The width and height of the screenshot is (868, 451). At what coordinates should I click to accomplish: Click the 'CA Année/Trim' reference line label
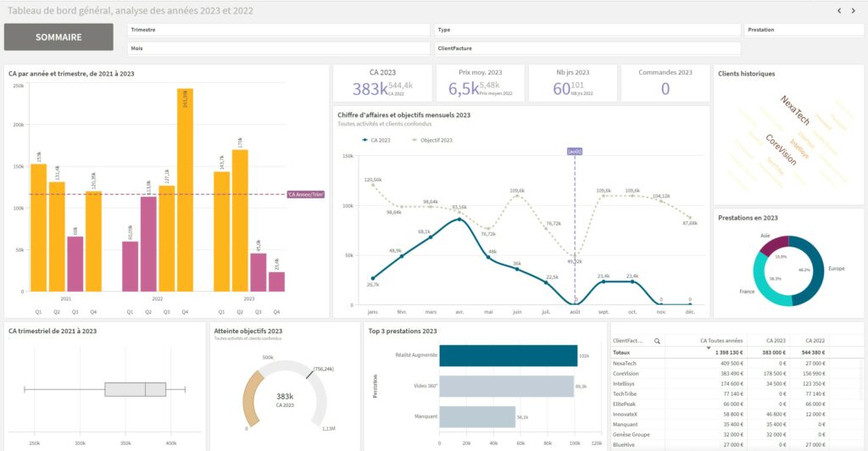coord(305,195)
